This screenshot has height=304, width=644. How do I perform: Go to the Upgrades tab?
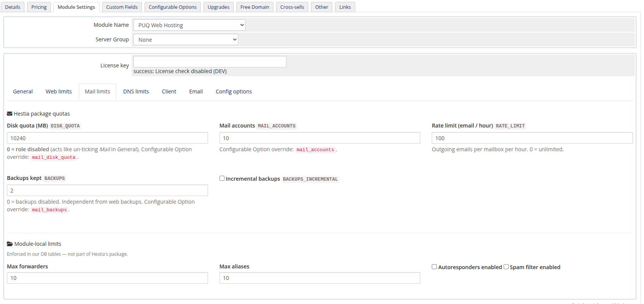click(218, 7)
